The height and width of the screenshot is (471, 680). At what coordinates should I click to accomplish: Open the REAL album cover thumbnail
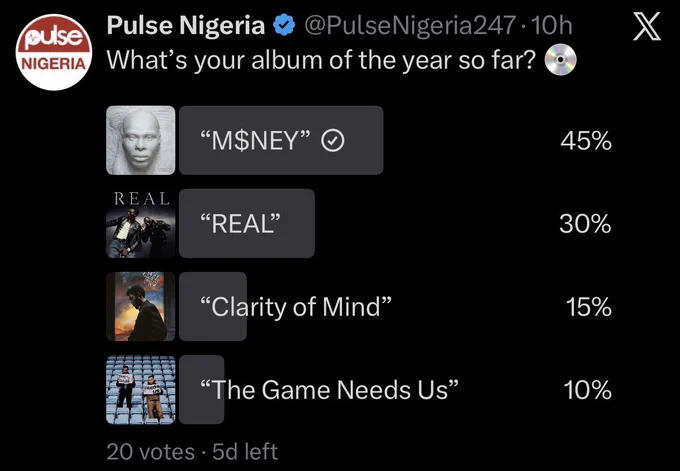[141, 223]
